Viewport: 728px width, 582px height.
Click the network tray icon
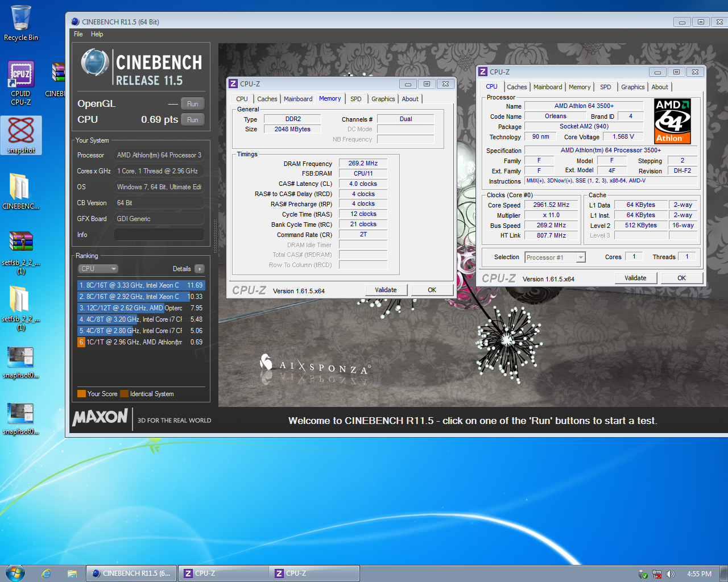click(657, 574)
